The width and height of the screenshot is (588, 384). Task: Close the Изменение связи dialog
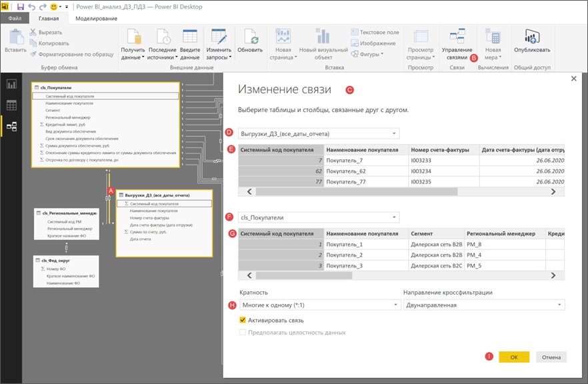(574, 79)
